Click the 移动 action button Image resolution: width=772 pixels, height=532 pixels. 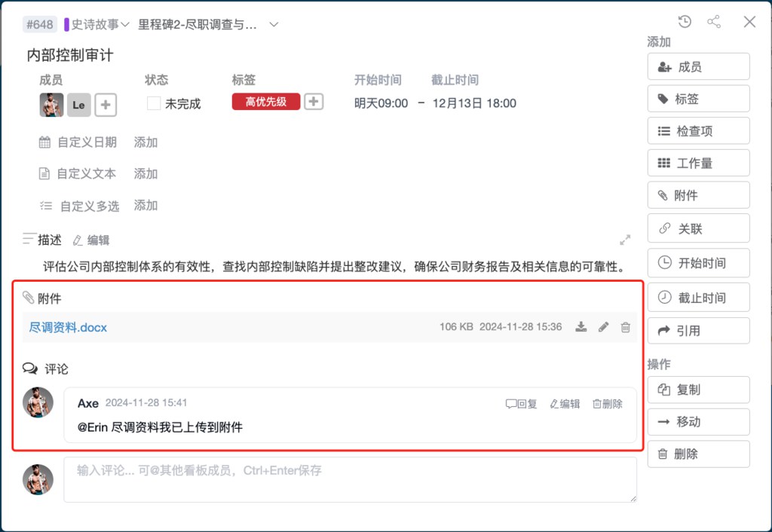coord(698,422)
